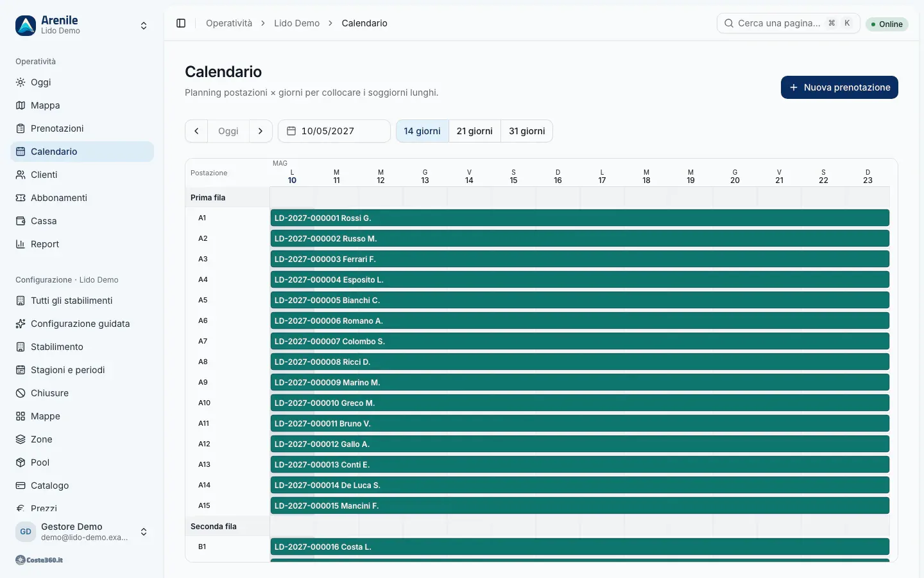Switch to 31 giorni view
This screenshot has width=924, height=578.
click(527, 131)
